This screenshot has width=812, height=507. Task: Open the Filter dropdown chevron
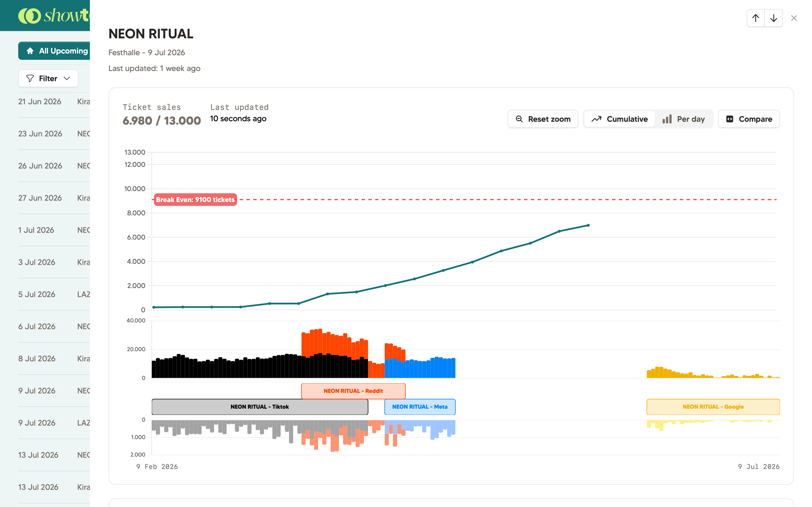tap(67, 79)
